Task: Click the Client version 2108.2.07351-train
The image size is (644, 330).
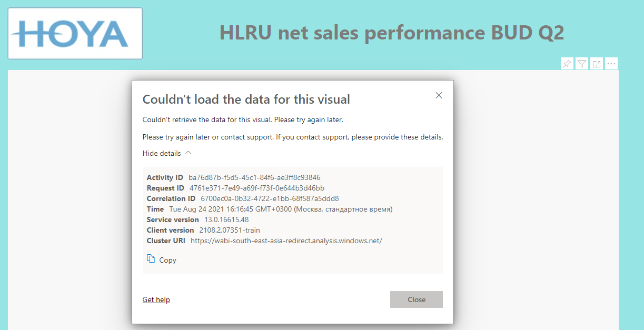Action: (230, 230)
